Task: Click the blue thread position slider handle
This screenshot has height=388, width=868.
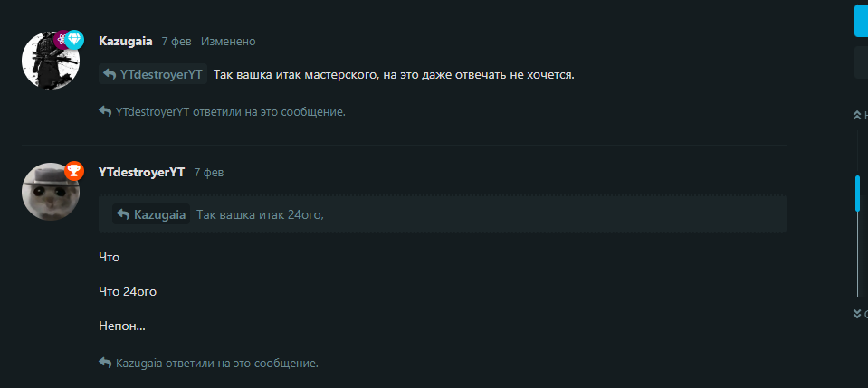Action: click(x=857, y=194)
